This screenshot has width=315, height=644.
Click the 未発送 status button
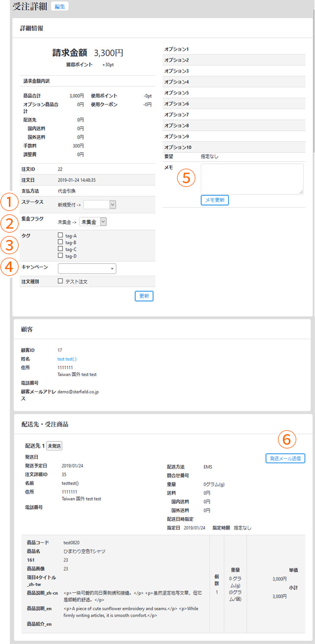coord(54,446)
